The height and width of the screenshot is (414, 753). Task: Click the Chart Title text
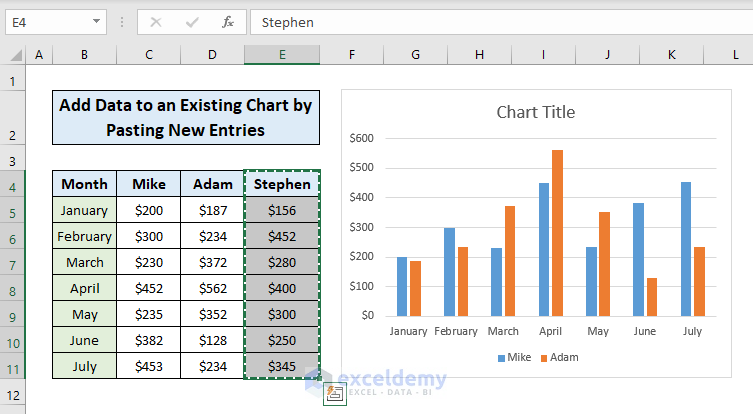(536, 112)
